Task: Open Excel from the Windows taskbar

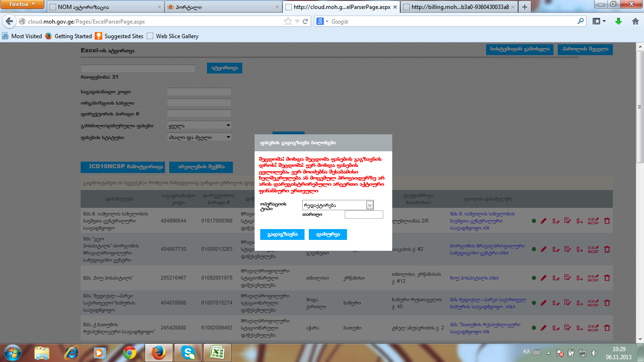Action: (x=217, y=352)
